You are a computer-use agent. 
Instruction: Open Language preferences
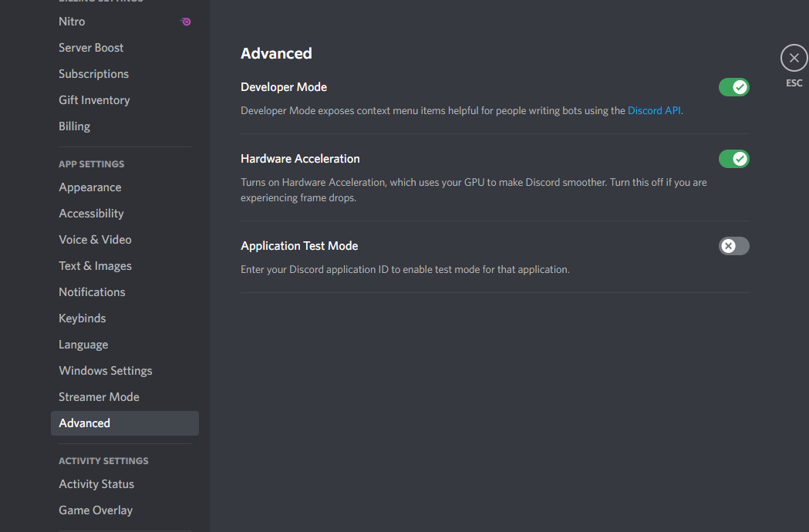83,344
